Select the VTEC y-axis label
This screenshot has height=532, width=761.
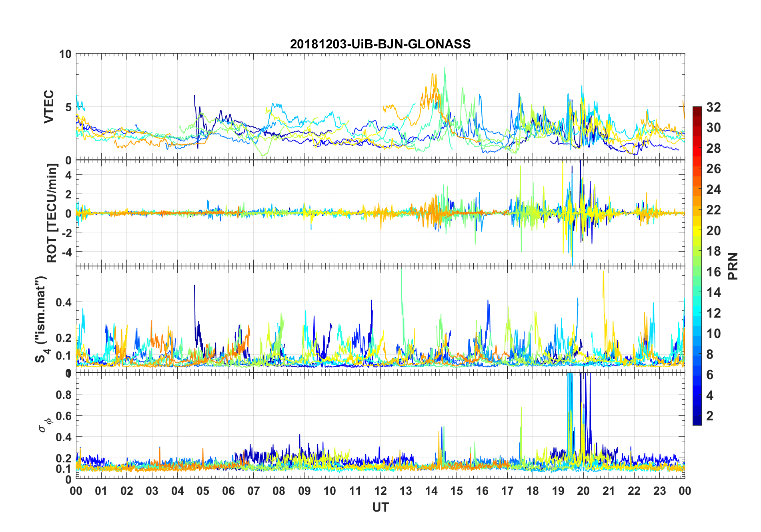pyautogui.click(x=49, y=107)
